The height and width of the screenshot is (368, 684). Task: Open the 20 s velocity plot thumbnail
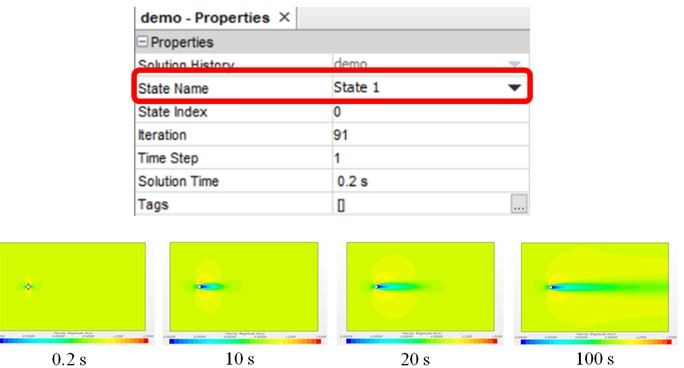click(x=421, y=286)
